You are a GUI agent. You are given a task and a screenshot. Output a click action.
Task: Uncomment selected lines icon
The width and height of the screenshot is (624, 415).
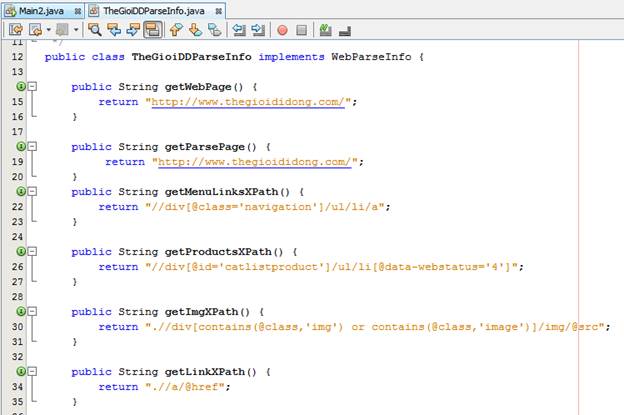pyautogui.click(x=345, y=30)
